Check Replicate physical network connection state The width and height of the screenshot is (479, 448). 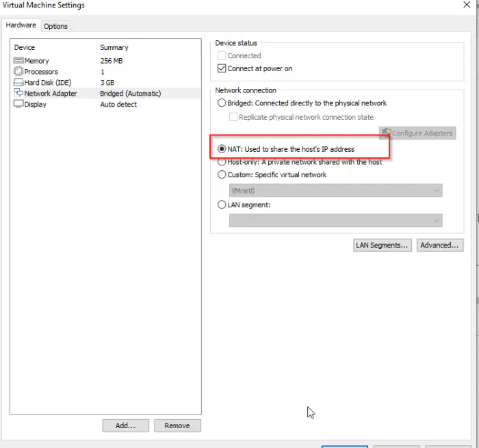tap(233, 117)
